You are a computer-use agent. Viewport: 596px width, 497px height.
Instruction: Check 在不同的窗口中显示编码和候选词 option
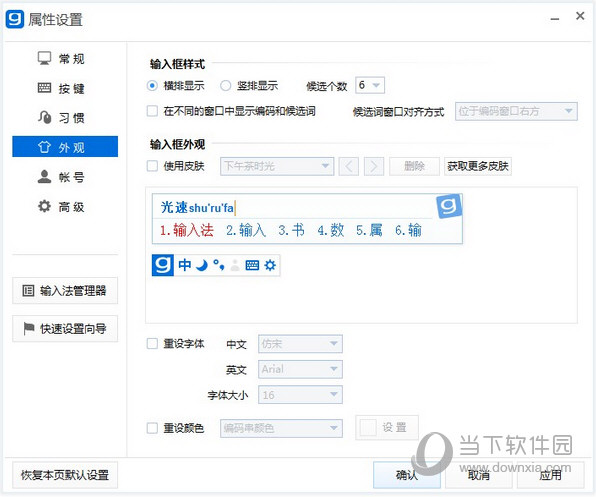(x=152, y=111)
